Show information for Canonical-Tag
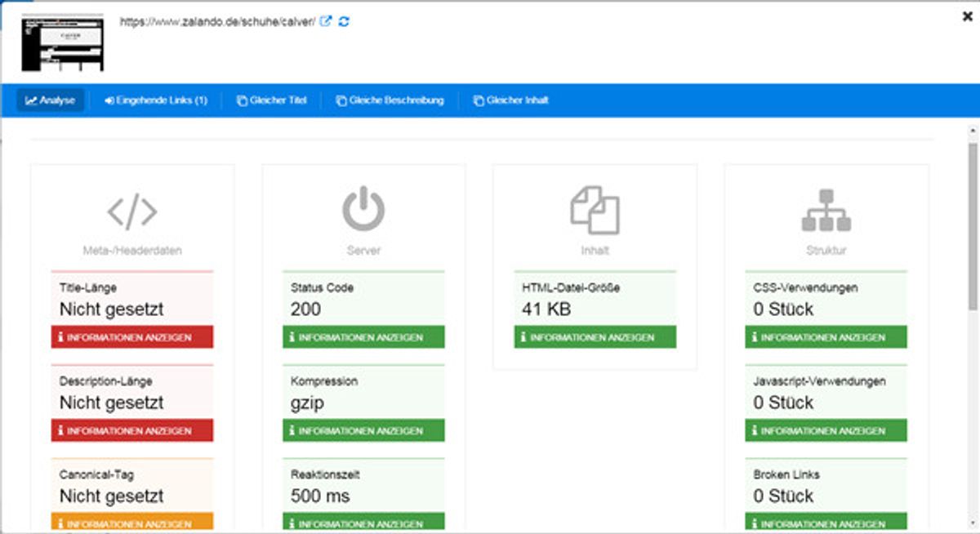Image resolution: width=980 pixels, height=534 pixels. (x=132, y=523)
